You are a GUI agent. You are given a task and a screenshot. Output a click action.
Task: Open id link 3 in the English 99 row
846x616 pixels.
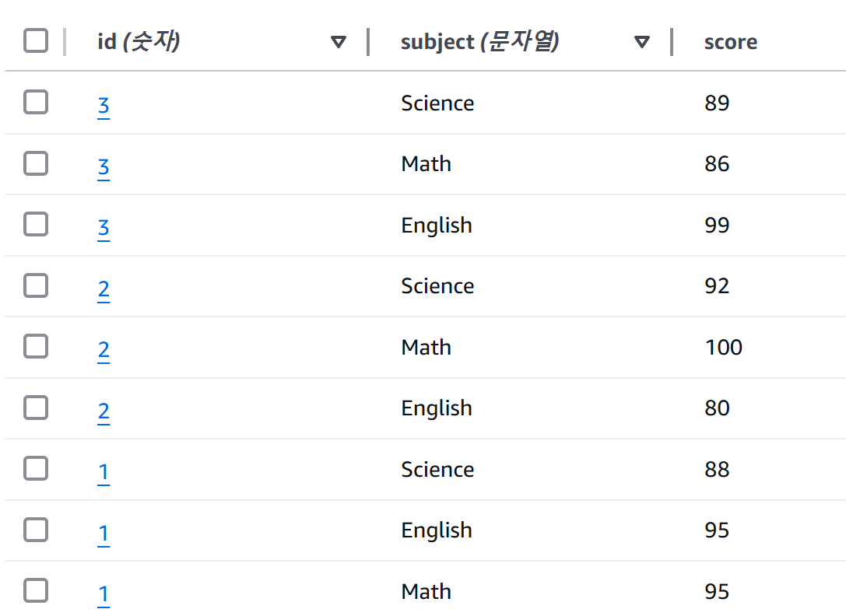(x=104, y=228)
